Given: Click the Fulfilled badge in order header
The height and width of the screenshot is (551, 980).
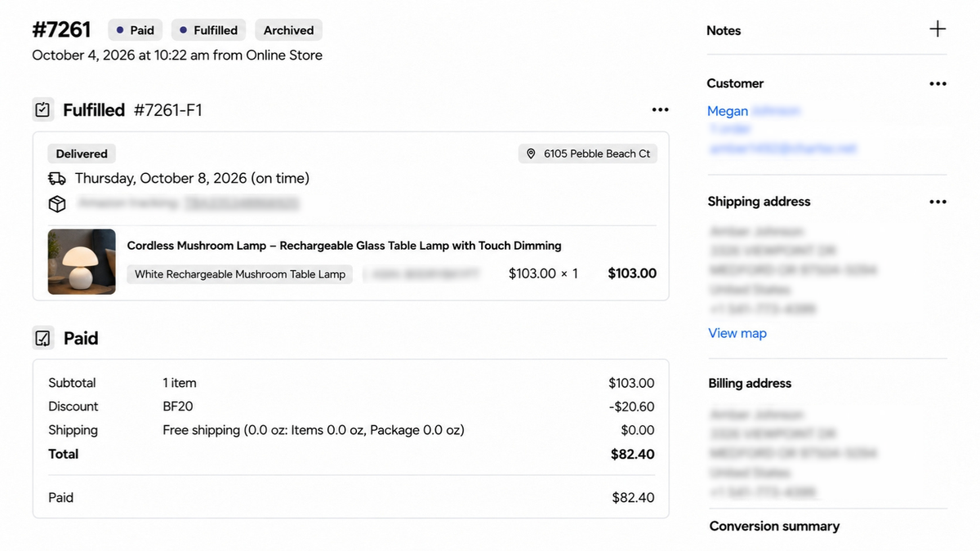Looking at the screenshot, I should tap(208, 30).
